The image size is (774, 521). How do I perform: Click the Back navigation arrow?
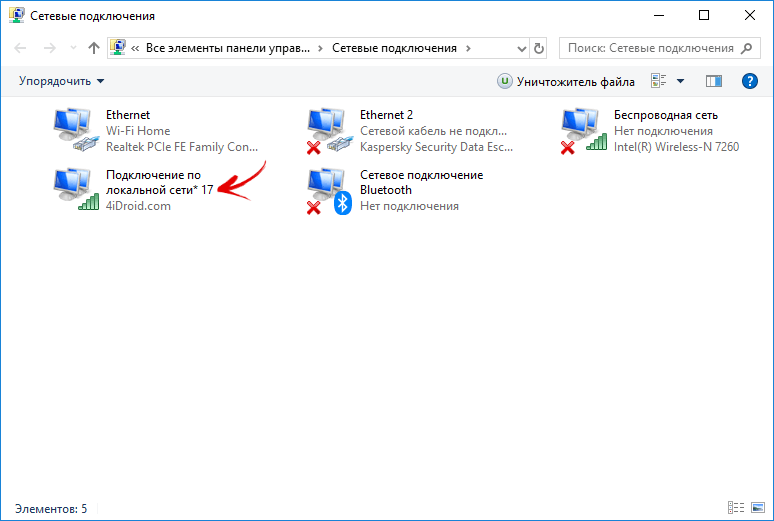click(x=20, y=48)
